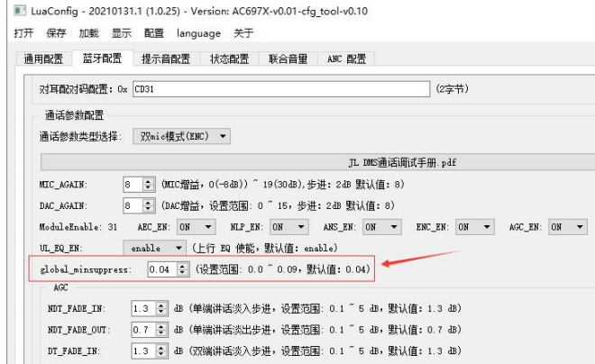
Task: Switch to the ANC 配置 tab
Action: 346,59
